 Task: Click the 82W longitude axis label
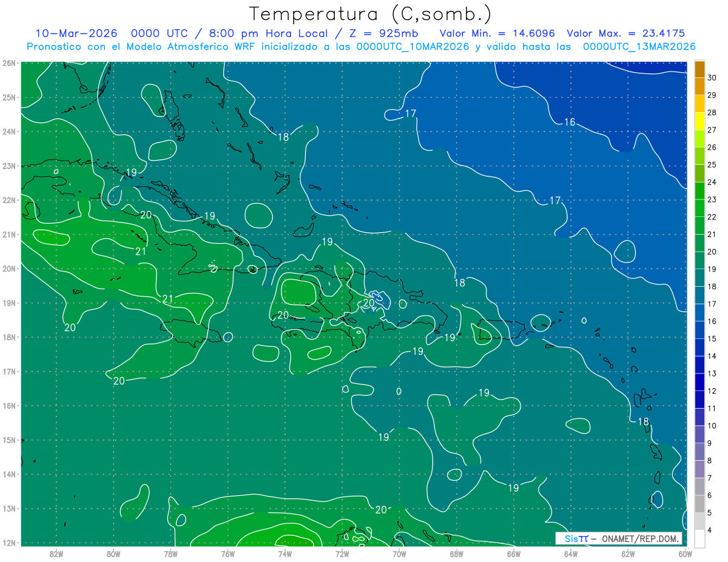tap(56, 553)
